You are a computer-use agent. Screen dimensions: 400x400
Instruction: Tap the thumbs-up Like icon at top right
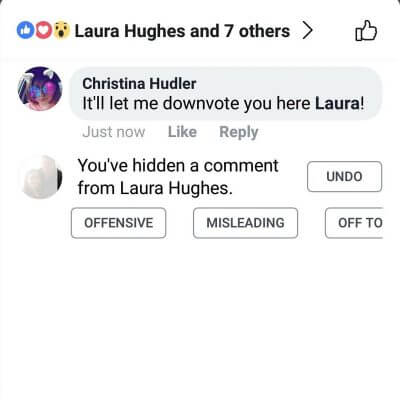[x=366, y=31]
